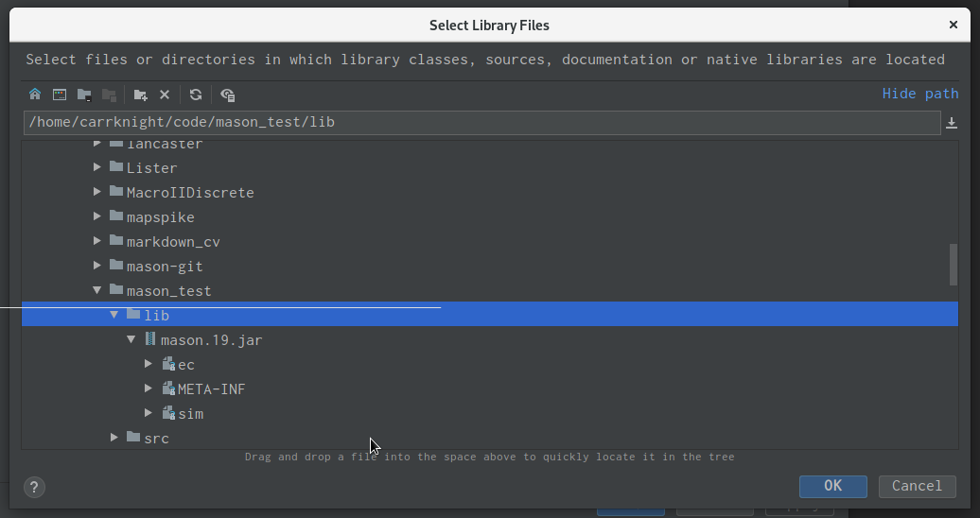
Task: Click the delete X toolbar icon
Action: tap(165, 95)
